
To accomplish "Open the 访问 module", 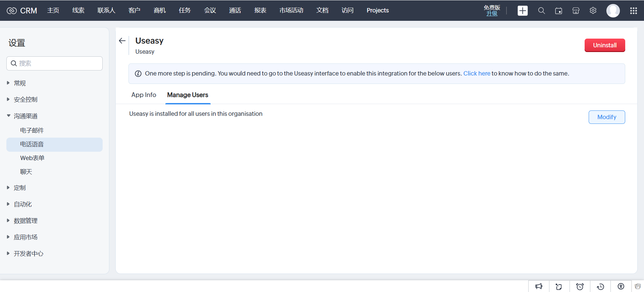I will pyautogui.click(x=347, y=10).
